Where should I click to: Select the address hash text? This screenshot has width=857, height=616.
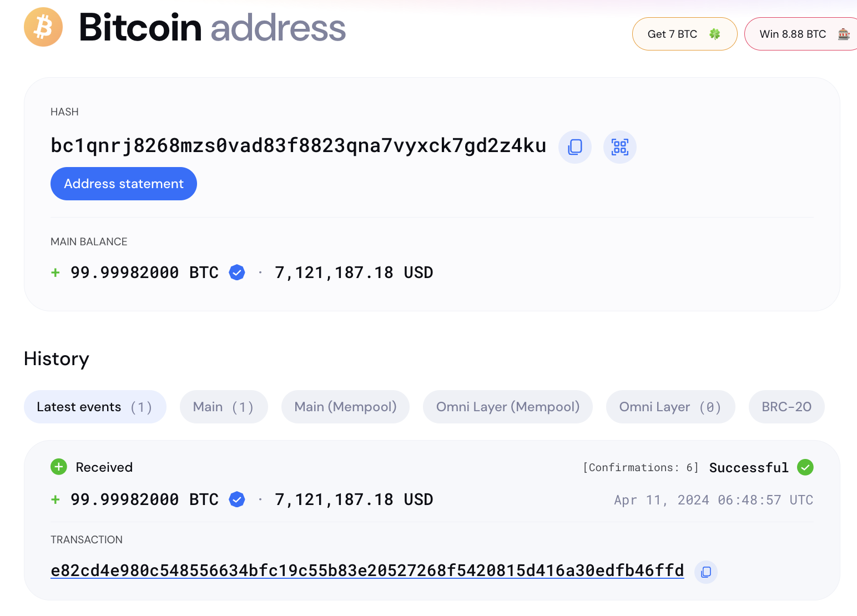click(x=298, y=146)
